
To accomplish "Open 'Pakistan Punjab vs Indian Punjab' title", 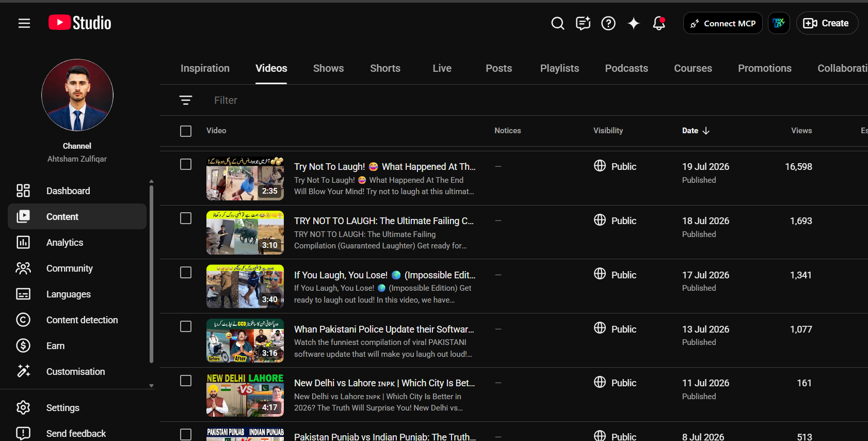I will [x=385, y=436].
